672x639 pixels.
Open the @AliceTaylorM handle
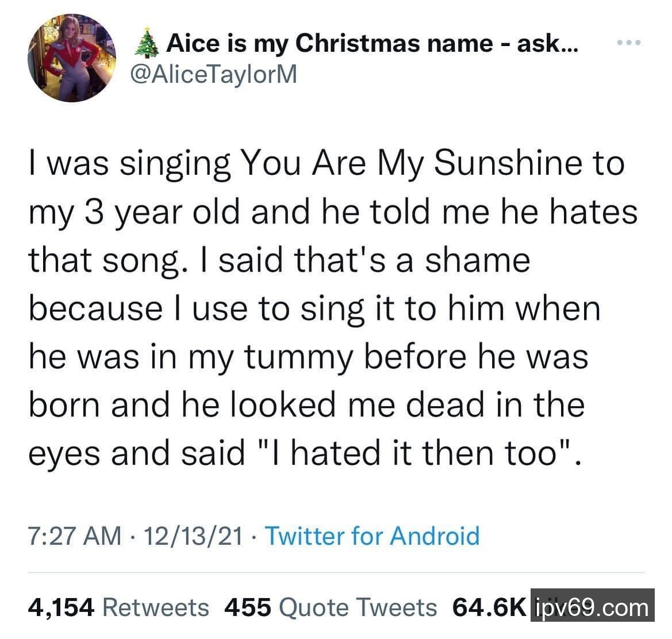(x=214, y=75)
